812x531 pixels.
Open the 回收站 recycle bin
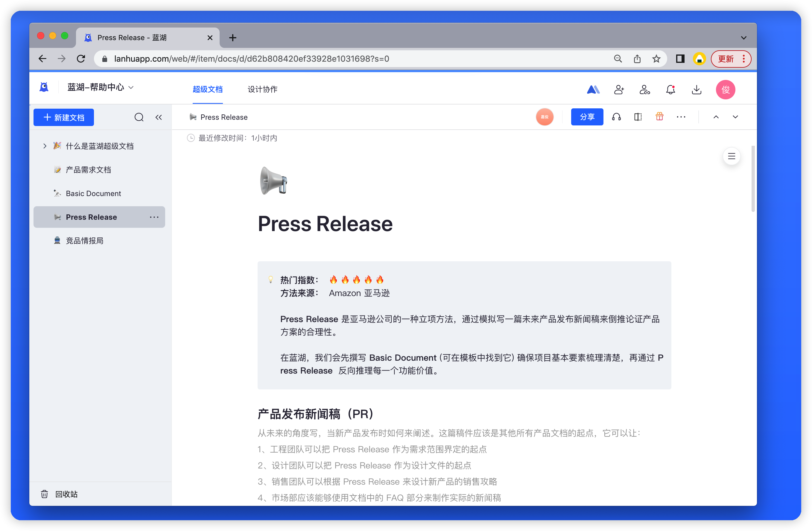tap(59, 494)
